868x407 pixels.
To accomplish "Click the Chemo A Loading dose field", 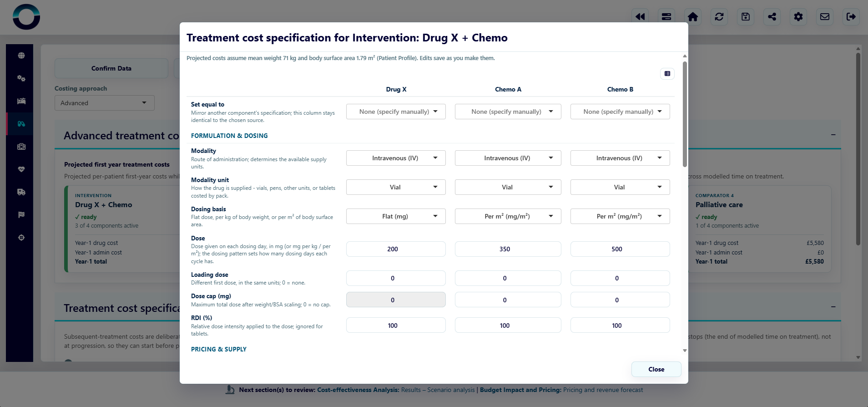I will 508,278.
